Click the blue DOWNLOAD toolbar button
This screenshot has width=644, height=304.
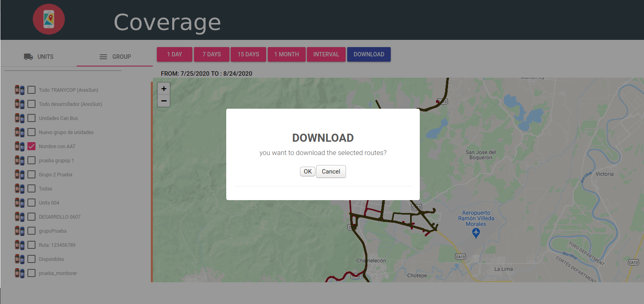[369, 54]
